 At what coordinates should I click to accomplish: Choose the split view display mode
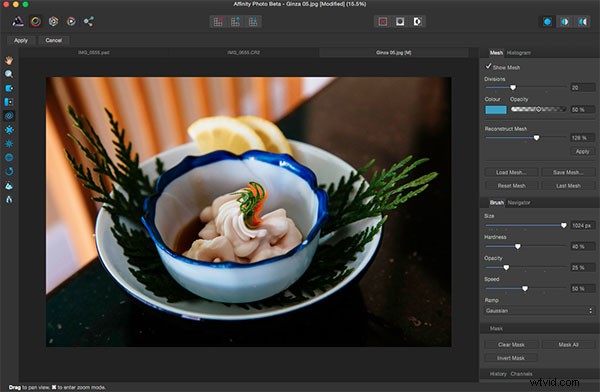[x=564, y=22]
